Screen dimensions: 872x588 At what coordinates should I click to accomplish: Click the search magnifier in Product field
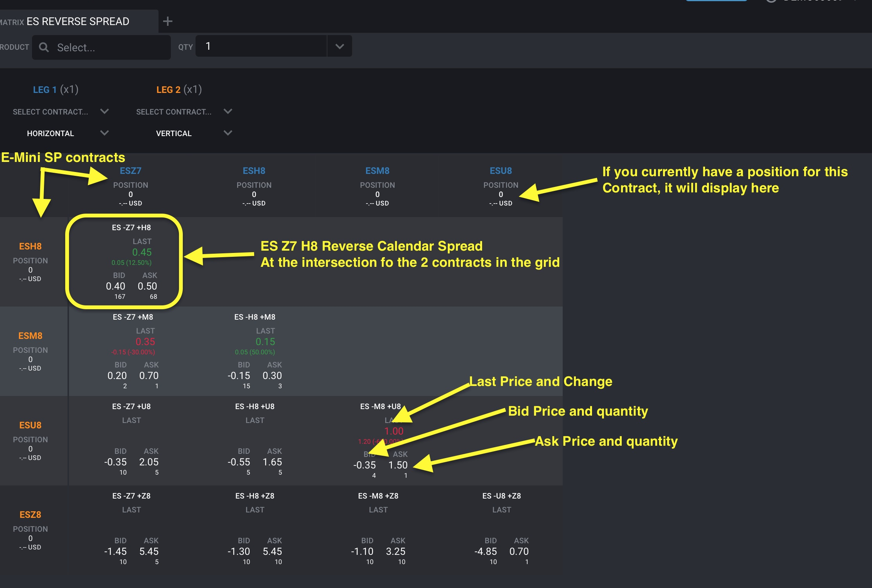point(44,47)
